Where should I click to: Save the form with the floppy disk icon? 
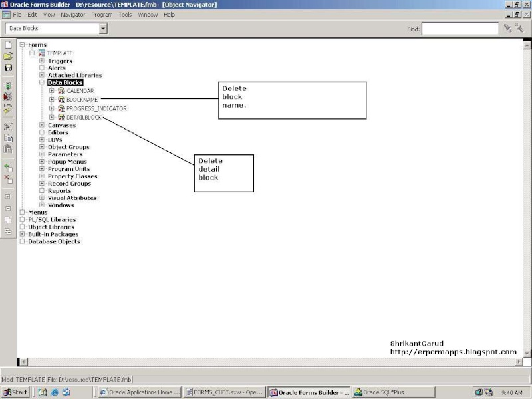click(8, 68)
